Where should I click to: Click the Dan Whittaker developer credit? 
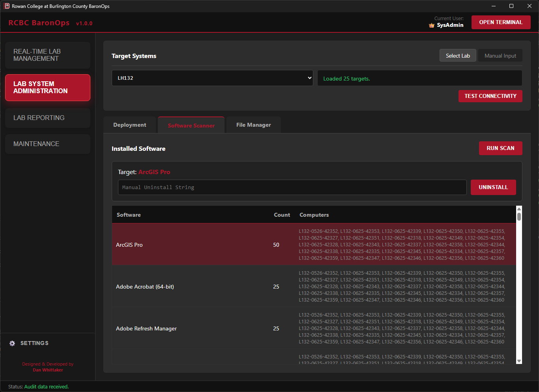pyautogui.click(x=48, y=370)
